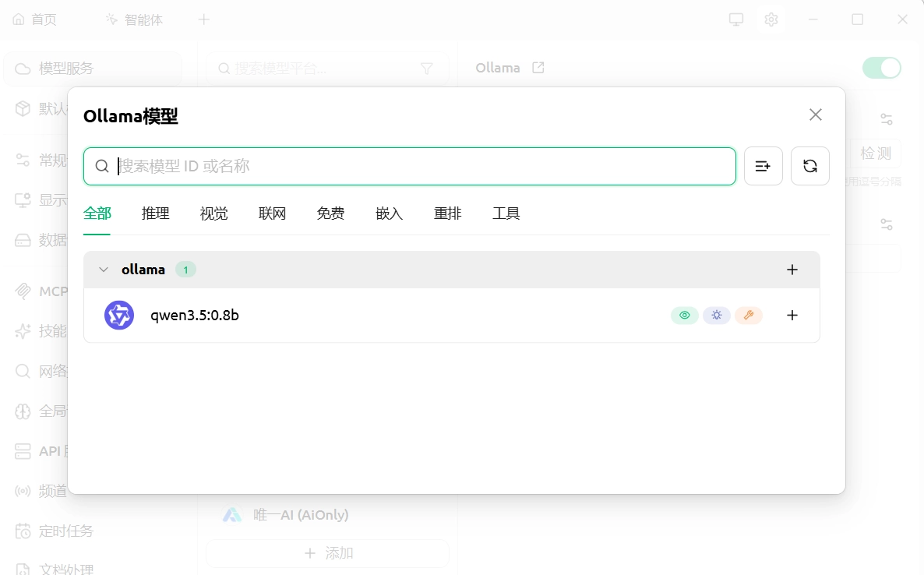The width and height of the screenshot is (924, 575).
Task: Click the 全局 brain sidebar icon
Action: tap(23, 411)
